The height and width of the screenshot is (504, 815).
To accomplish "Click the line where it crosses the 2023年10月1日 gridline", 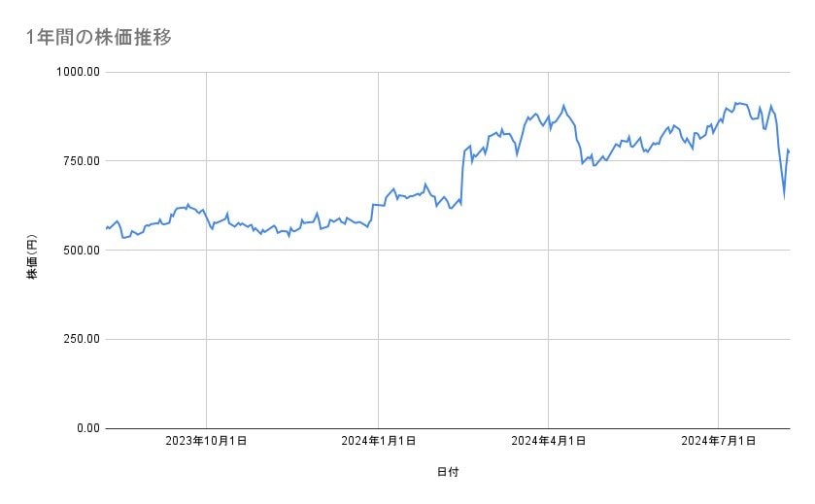I will pos(206,218).
